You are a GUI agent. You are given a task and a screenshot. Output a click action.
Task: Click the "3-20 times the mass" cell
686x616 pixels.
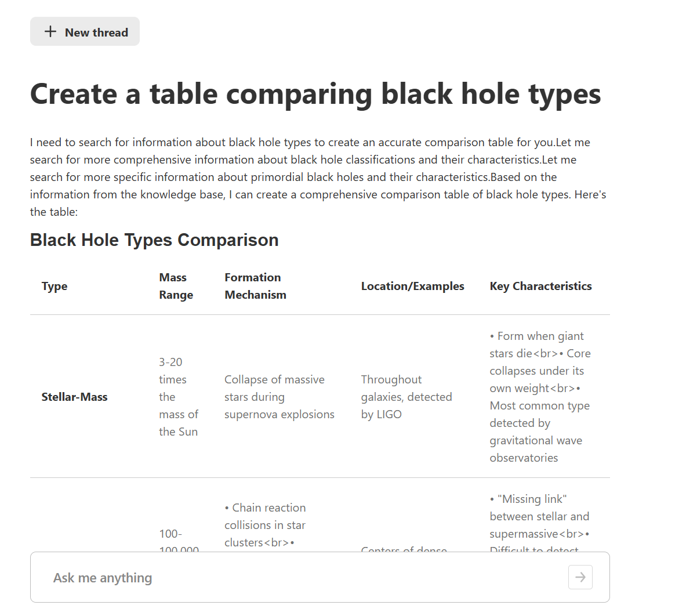pos(178,397)
